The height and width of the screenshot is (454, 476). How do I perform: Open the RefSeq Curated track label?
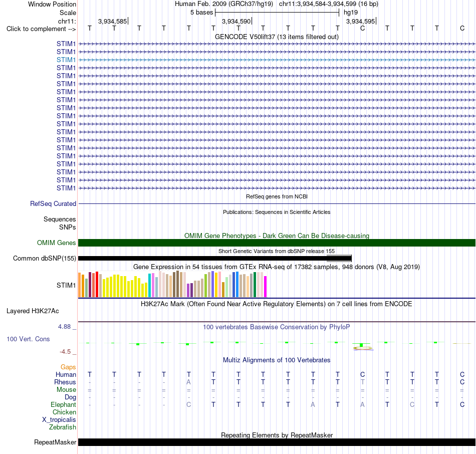(x=53, y=204)
